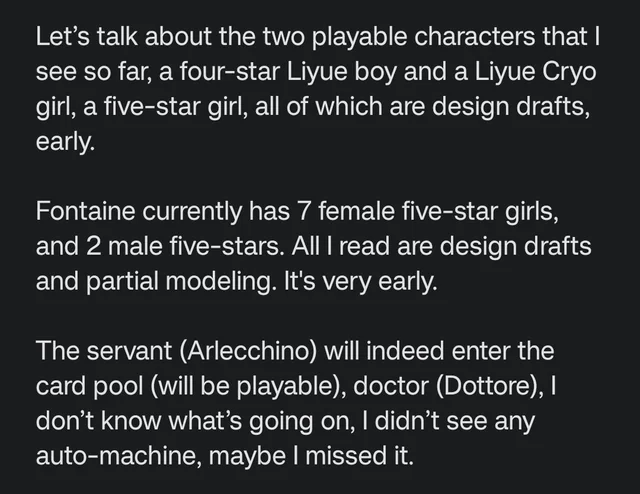This screenshot has width=640, height=494.
Task: Click the name "(Arlecchino)"
Action: tap(240, 351)
